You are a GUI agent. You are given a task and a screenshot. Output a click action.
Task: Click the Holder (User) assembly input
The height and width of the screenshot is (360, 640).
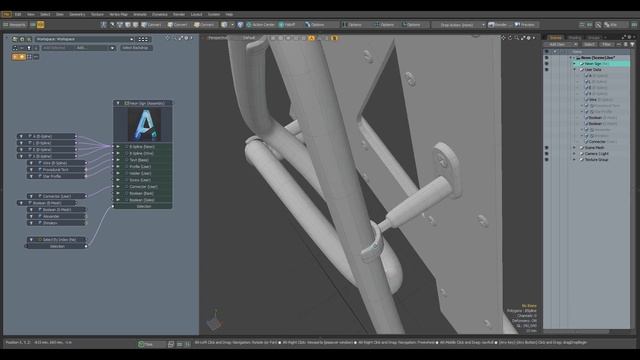pos(142,173)
